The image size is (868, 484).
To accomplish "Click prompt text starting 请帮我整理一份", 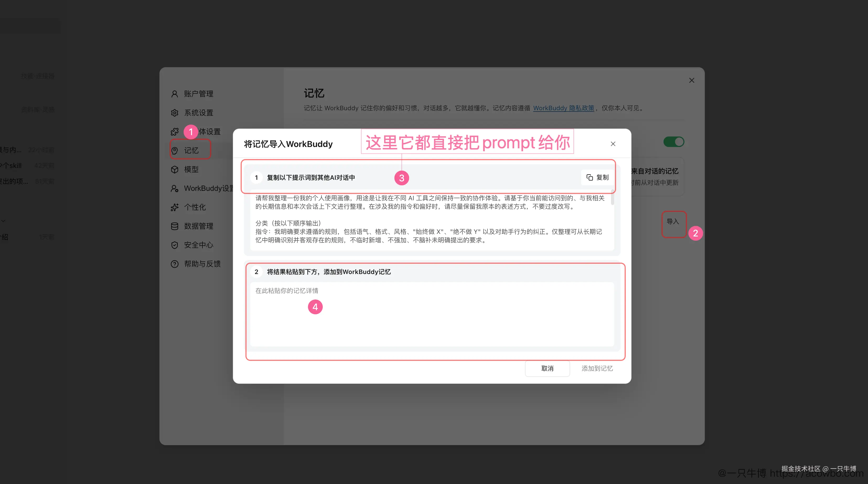I will (x=430, y=202).
